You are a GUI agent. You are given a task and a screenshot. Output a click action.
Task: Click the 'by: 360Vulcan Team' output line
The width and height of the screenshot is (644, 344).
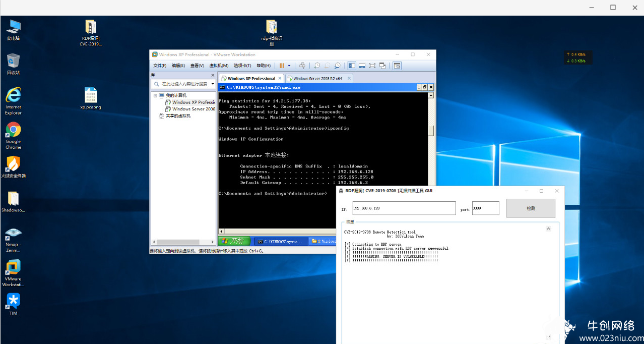click(x=406, y=236)
